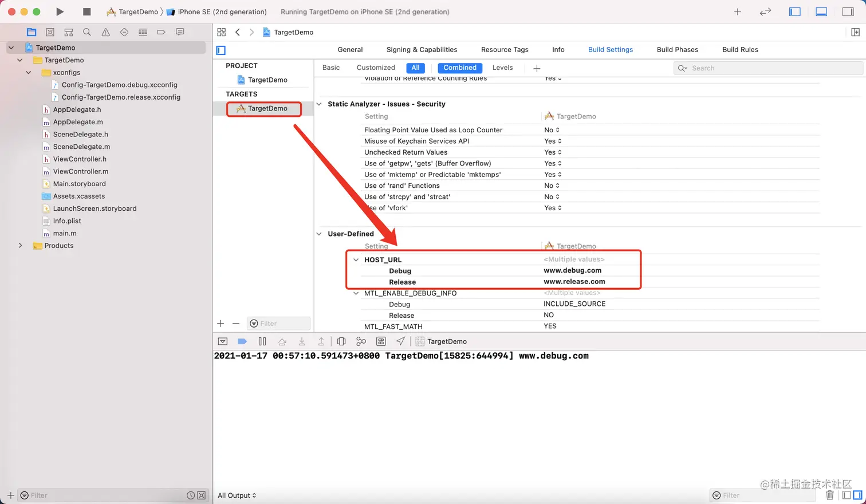Screen dimensions: 866x504
Task: Collapse the TargetDemo project root
Action: click(11, 48)
